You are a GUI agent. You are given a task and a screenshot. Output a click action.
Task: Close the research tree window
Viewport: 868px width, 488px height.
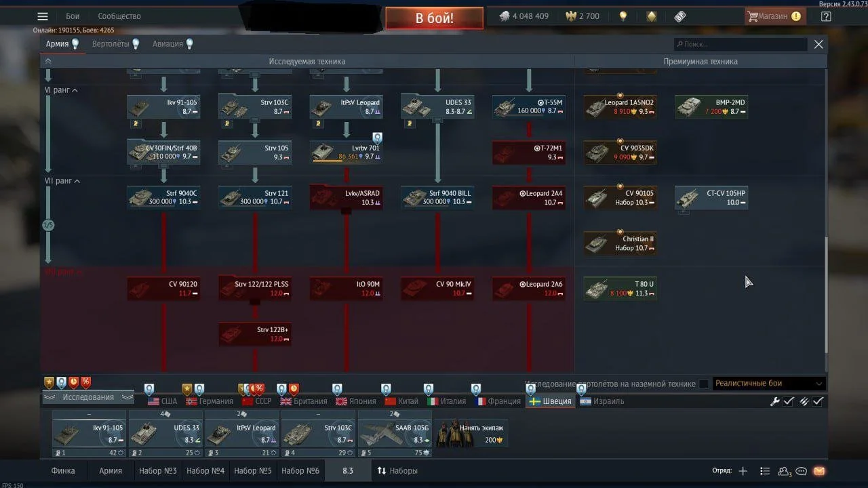pyautogui.click(x=818, y=44)
